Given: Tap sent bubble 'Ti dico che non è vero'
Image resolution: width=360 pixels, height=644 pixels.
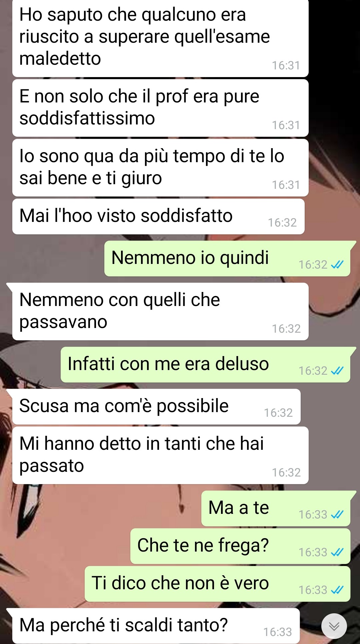Looking at the screenshot, I should tap(217, 584).
